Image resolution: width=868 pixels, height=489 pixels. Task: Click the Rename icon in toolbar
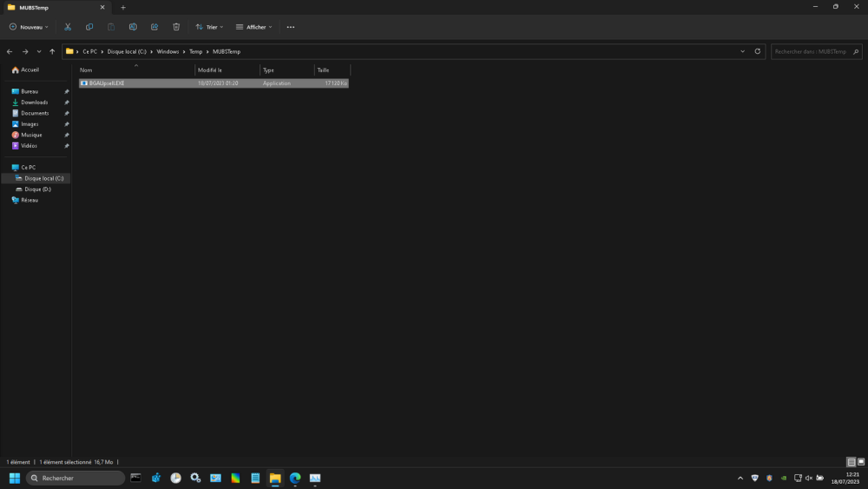pyautogui.click(x=133, y=27)
